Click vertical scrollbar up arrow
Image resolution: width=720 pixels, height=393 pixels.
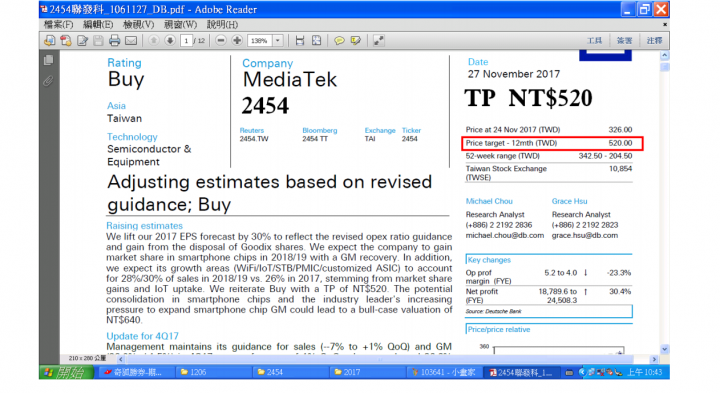pos(664,56)
